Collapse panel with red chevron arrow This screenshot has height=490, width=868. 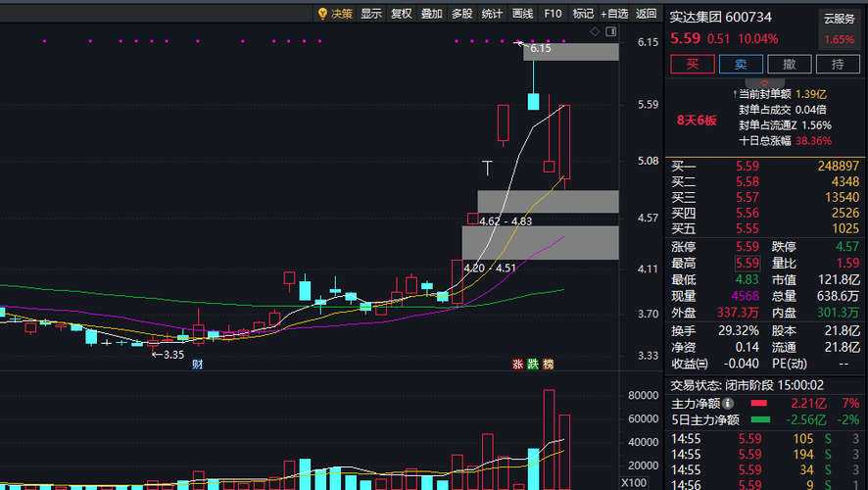coord(764,83)
